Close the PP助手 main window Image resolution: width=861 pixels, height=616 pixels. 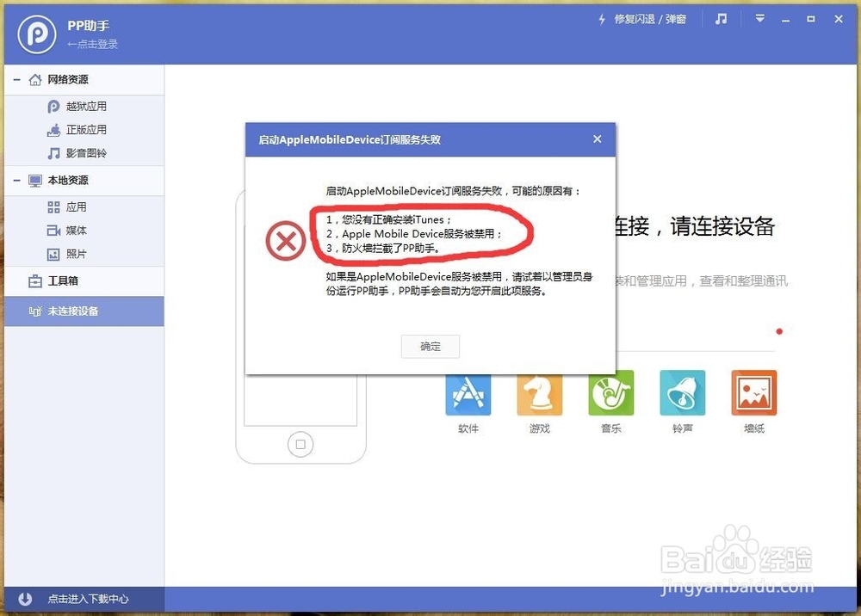839,19
